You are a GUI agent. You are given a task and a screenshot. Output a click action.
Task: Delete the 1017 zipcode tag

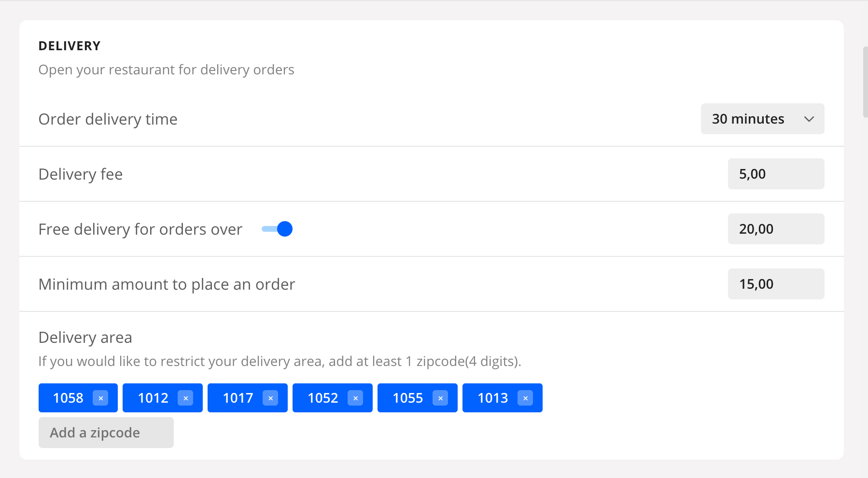click(270, 398)
